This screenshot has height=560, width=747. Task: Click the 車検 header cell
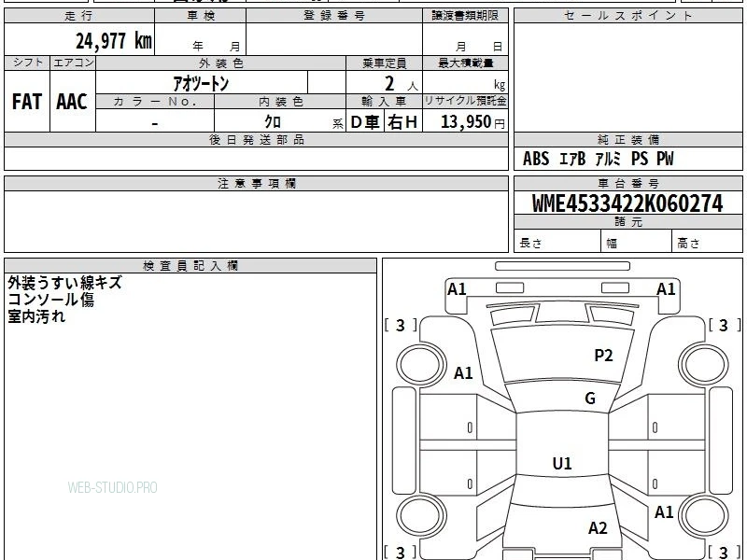click(201, 16)
